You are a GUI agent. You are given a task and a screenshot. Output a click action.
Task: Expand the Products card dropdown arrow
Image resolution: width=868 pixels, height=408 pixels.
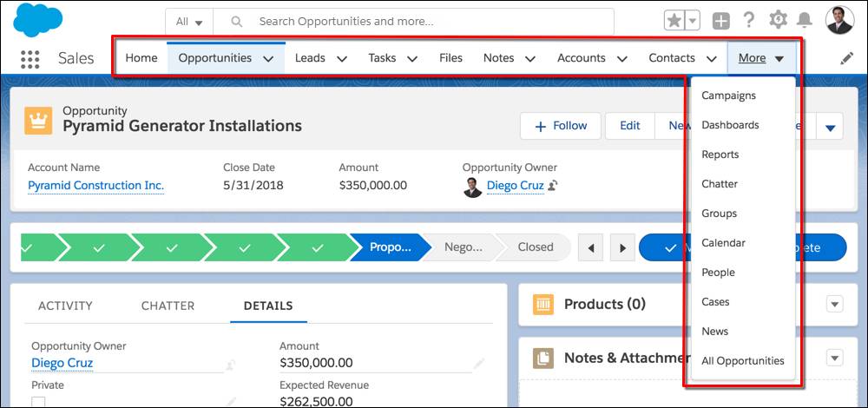(835, 304)
